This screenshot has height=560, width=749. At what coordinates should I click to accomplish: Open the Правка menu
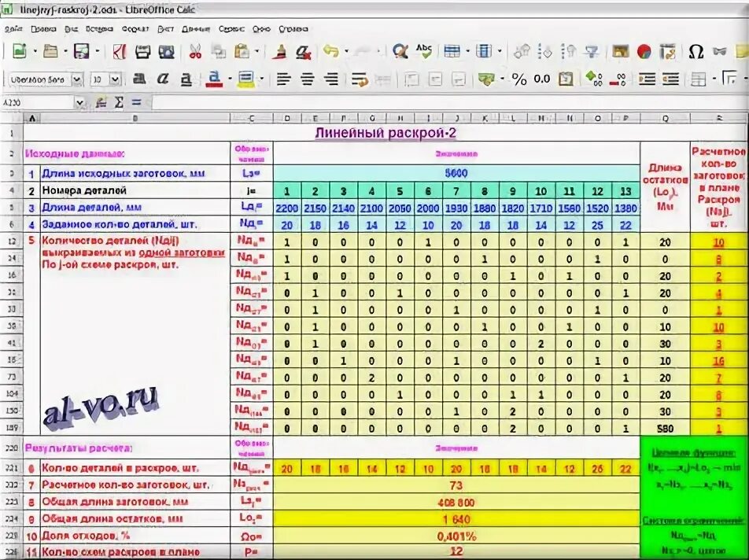43,29
